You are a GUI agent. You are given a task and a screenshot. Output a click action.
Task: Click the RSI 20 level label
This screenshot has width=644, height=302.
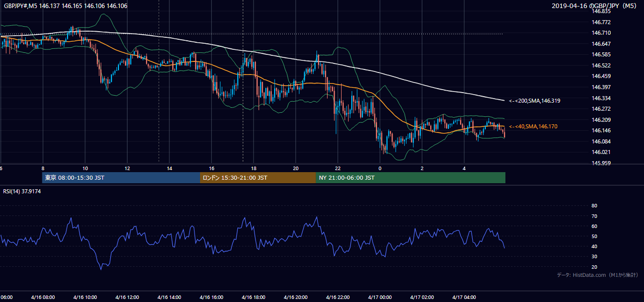[x=594, y=267]
